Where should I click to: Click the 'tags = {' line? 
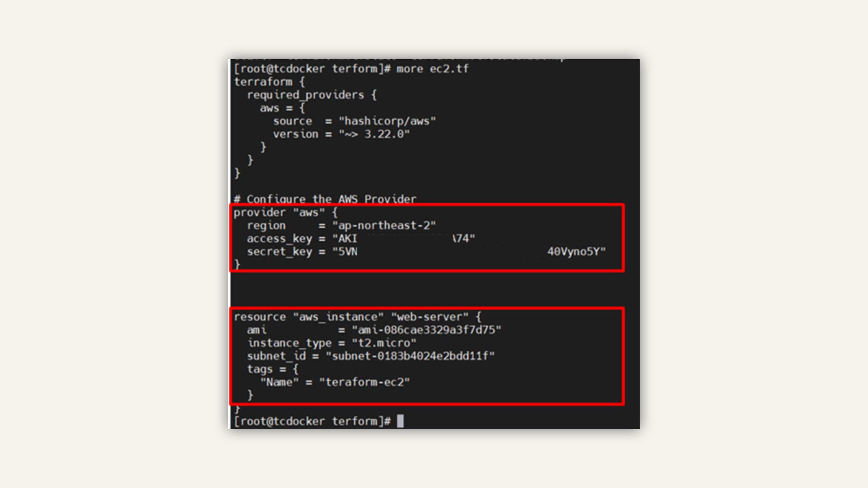click(x=273, y=369)
